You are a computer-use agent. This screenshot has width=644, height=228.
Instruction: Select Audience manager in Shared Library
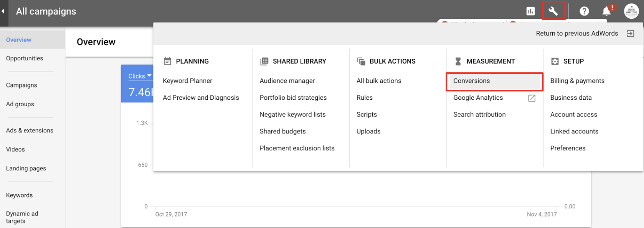[x=287, y=81]
